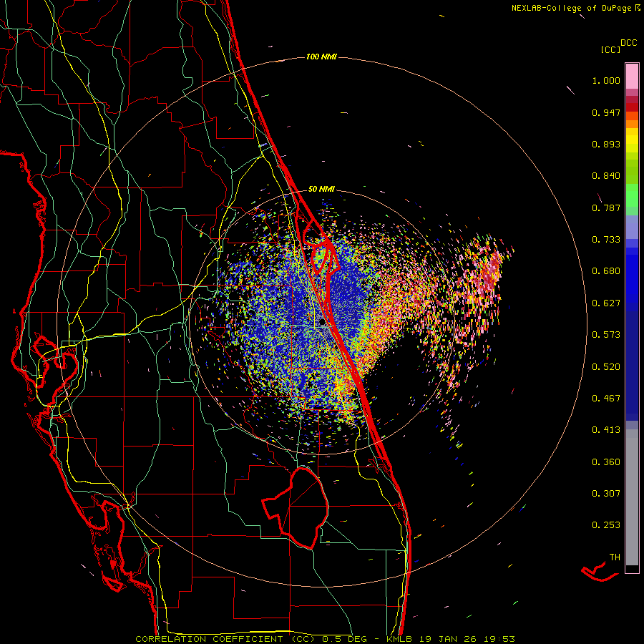Select the [CC] legend unit label
The image size is (644, 644).
tap(610, 49)
